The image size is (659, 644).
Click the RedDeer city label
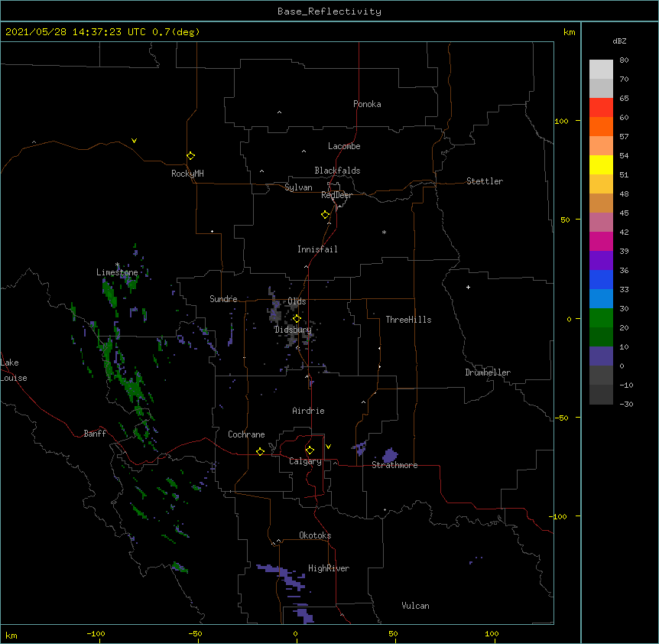click(336, 195)
